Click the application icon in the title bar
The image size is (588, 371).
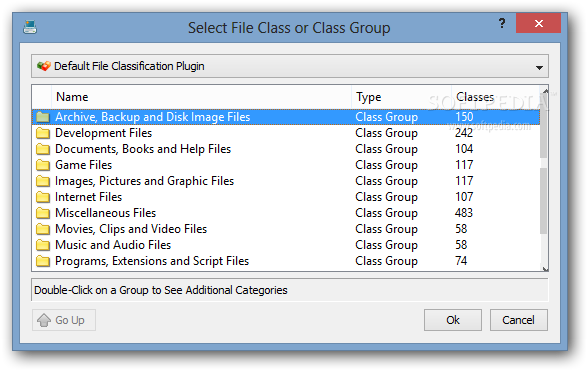(x=30, y=27)
